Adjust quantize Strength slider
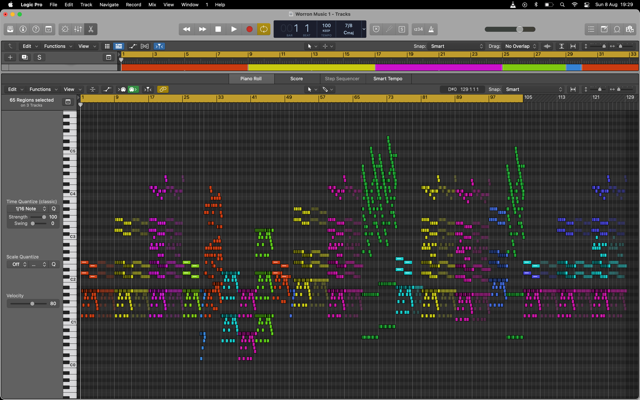640x400 pixels. click(39, 217)
